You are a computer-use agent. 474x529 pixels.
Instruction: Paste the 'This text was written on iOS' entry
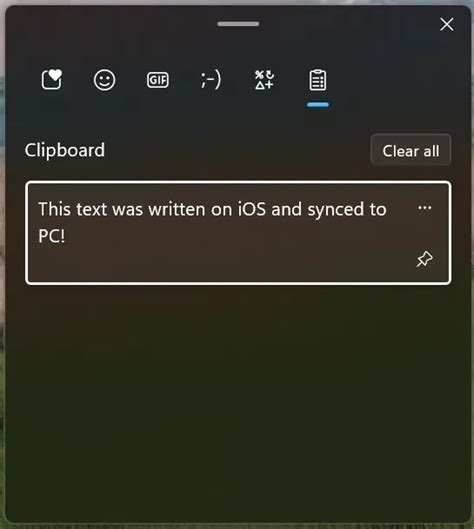click(238, 233)
